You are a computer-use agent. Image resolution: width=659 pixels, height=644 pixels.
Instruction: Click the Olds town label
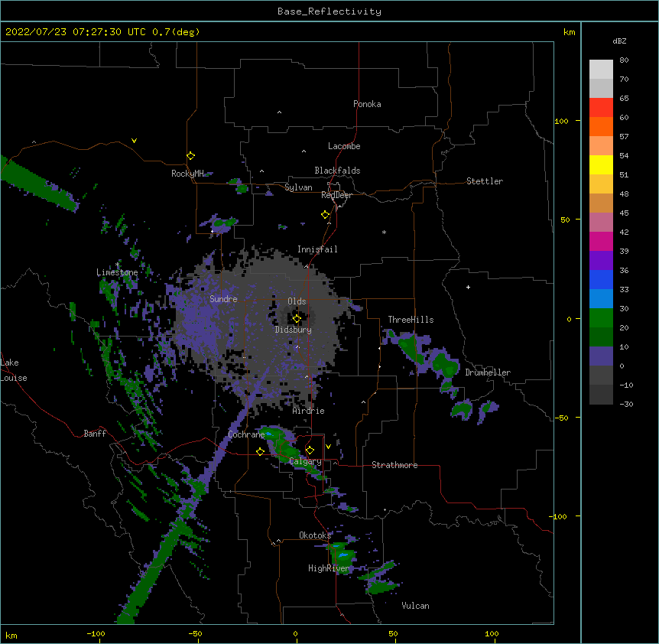[297, 301]
